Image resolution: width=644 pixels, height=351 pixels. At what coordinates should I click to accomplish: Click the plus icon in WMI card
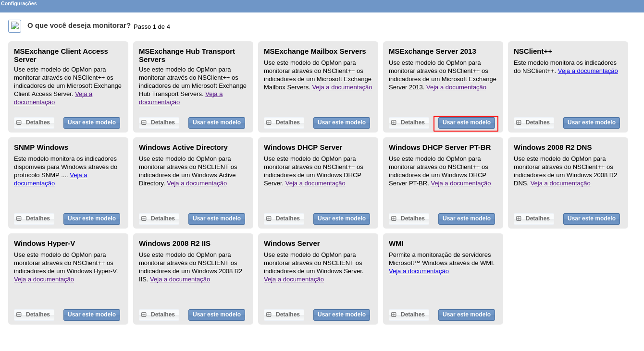tap(394, 315)
